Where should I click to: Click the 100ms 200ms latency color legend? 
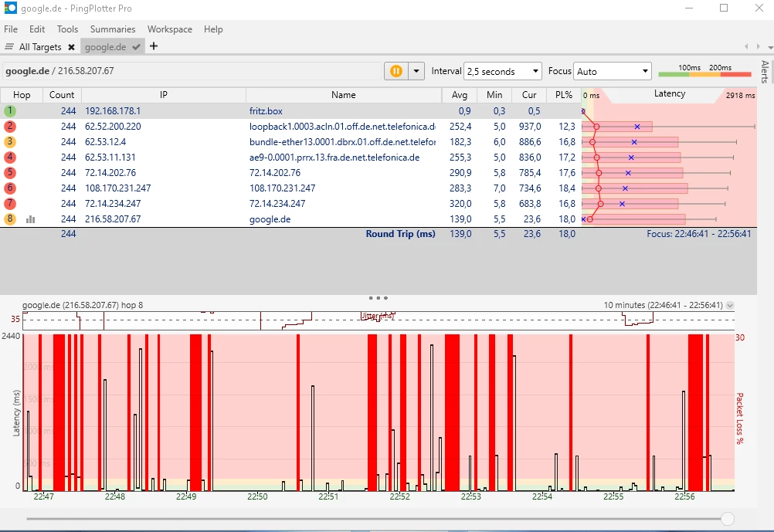(x=704, y=71)
